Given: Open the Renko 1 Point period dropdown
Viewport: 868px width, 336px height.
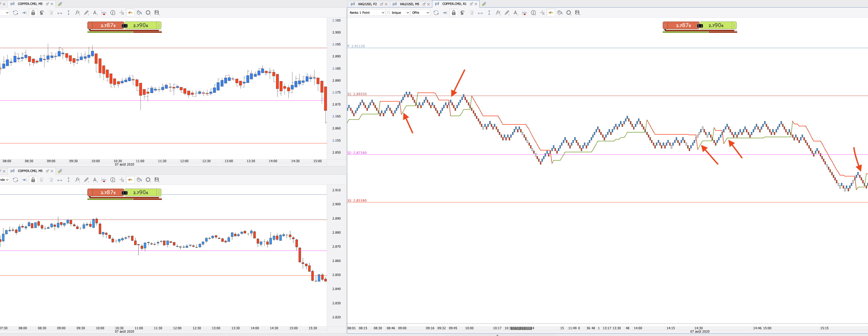Looking at the screenshot, I should [x=367, y=13].
